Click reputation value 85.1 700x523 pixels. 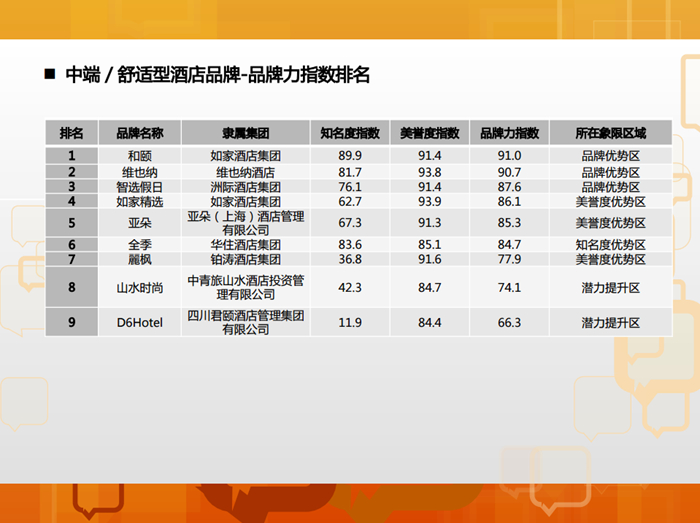[x=429, y=245]
